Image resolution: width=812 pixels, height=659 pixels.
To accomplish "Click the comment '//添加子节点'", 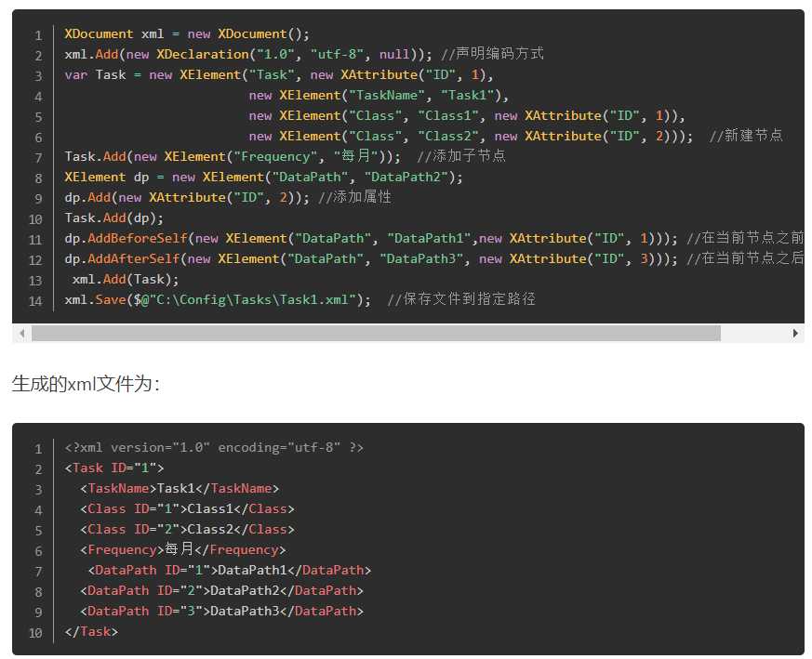I will [x=461, y=156].
